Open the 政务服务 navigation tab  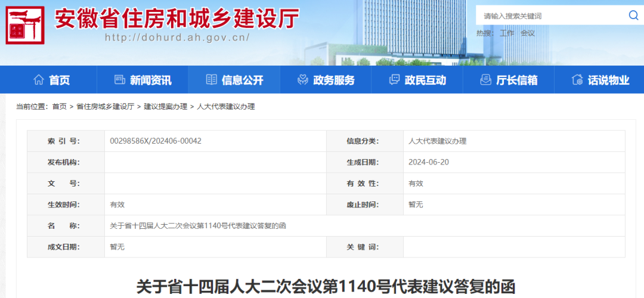point(334,80)
